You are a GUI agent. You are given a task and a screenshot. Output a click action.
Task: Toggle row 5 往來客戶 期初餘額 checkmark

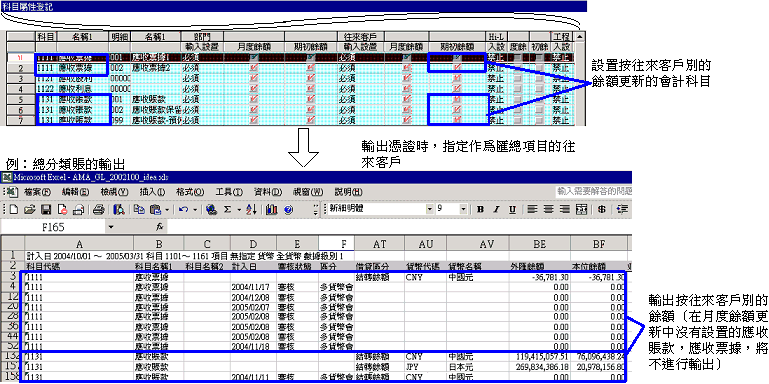tap(458, 100)
